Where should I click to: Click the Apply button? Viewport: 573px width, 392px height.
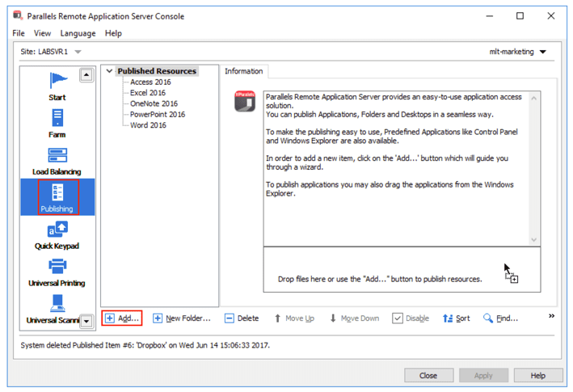(483, 375)
